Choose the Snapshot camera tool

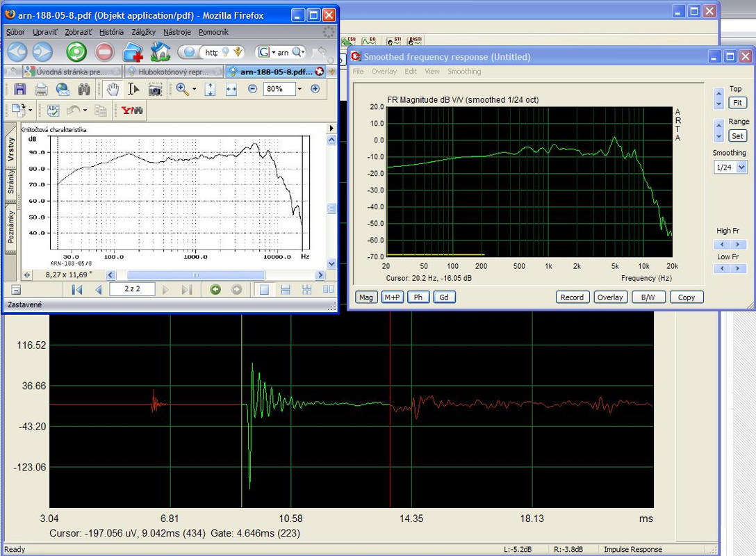[155, 89]
